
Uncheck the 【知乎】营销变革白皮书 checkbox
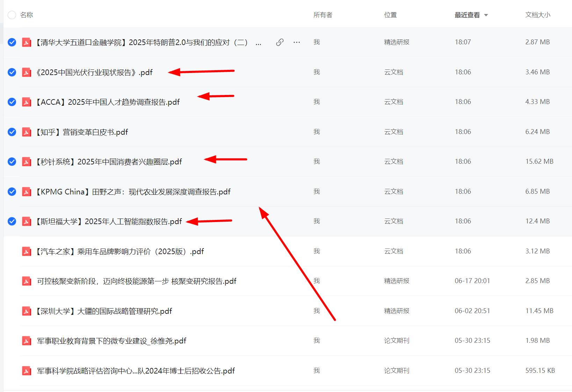click(12, 132)
